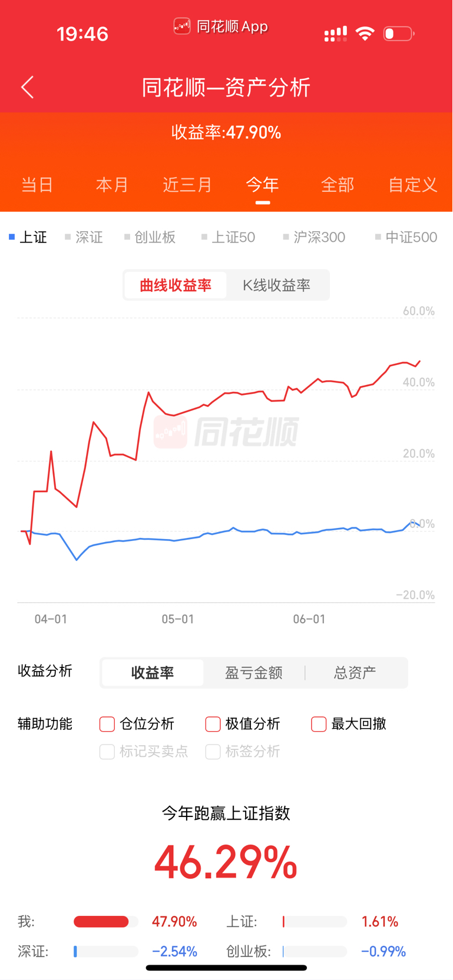The width and height of the screenshot is (453, 980).
Task: Tap the red 我 return progress bar
Action: (x=101, y=922)
